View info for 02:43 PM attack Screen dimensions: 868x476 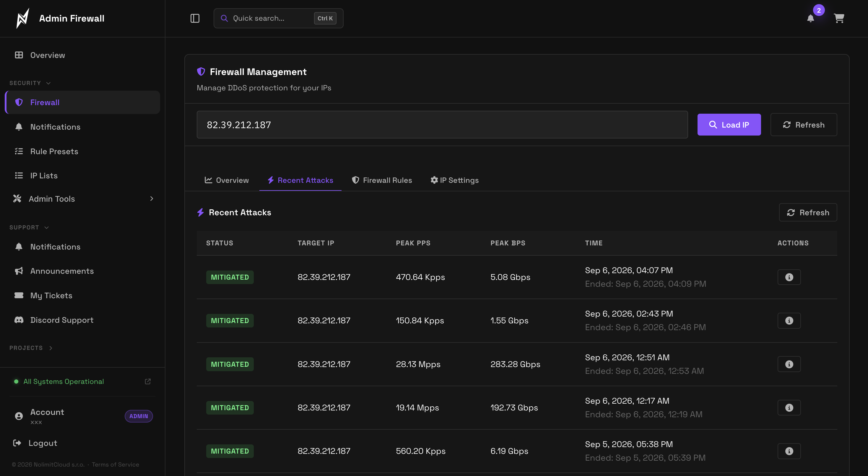pos(789,321)
